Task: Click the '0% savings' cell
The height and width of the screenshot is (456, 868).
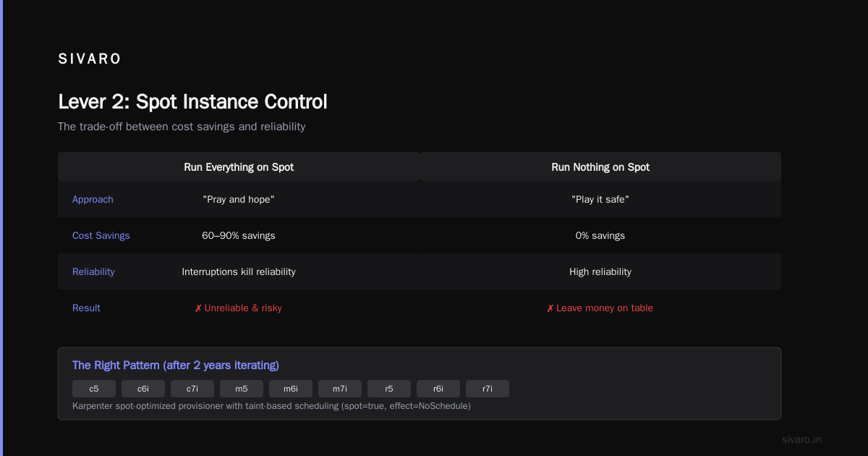Action: 600,235
